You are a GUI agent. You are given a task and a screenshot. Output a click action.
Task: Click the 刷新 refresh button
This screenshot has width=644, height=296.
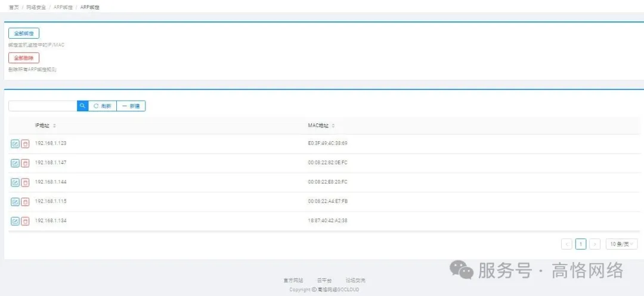coord(103,106)
